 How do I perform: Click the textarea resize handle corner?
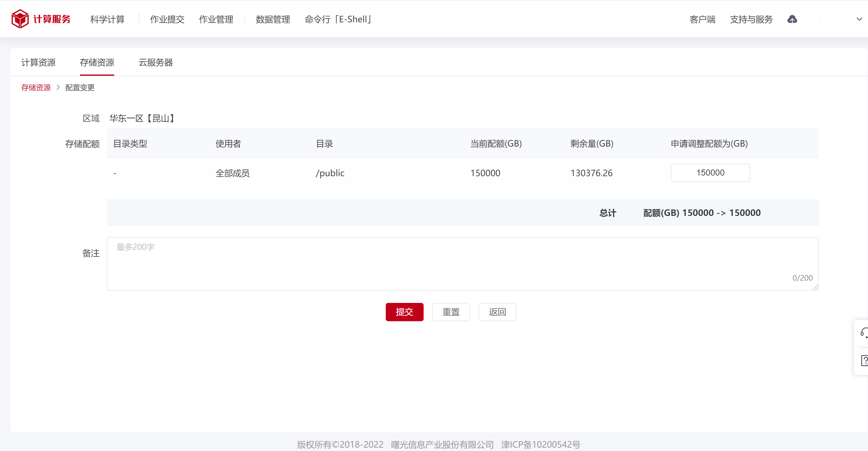point(815,287)
